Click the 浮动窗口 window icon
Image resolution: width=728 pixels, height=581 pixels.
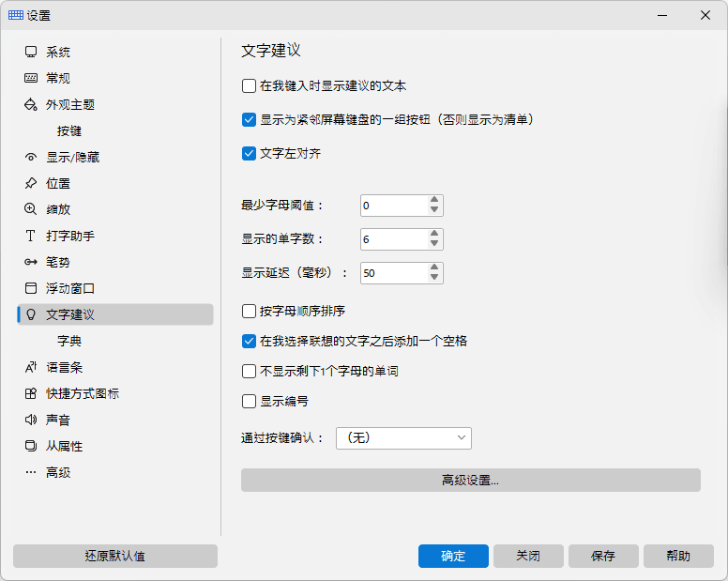(x=31, y=288)
